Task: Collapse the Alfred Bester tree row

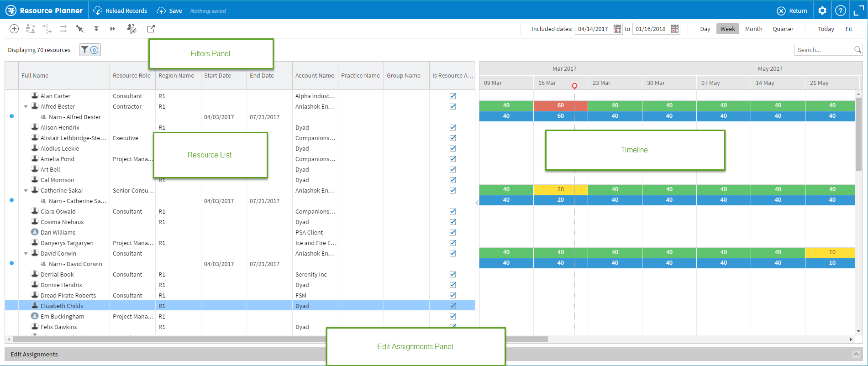Action: point(26,106)
